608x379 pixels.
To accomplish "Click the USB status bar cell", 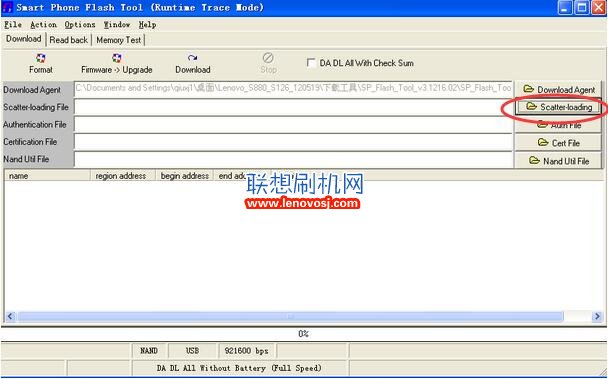I will [x=192, y=351].
